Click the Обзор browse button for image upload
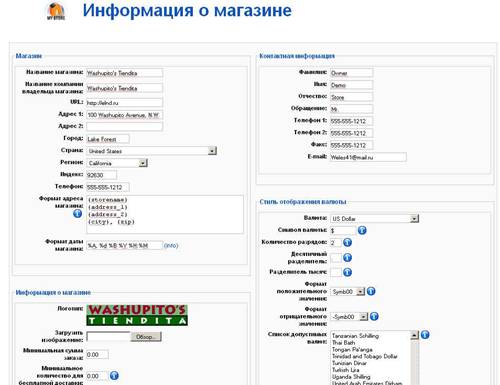 click(x=146, y=337)
